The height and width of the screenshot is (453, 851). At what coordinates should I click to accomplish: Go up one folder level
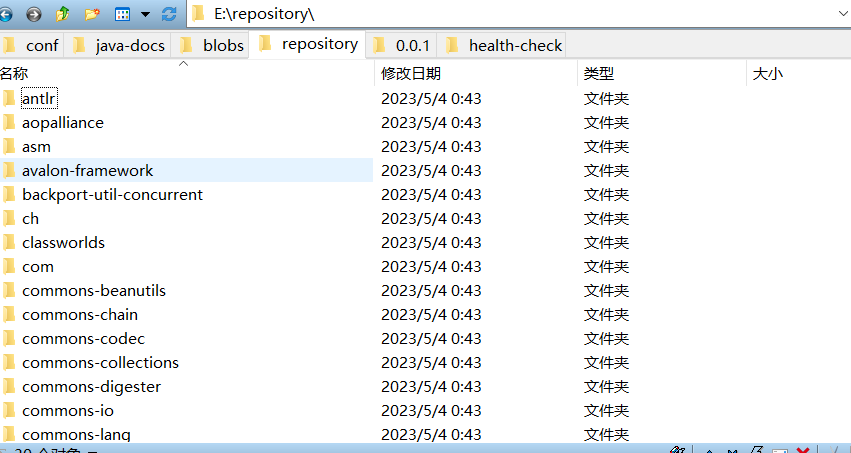point(63,14)
